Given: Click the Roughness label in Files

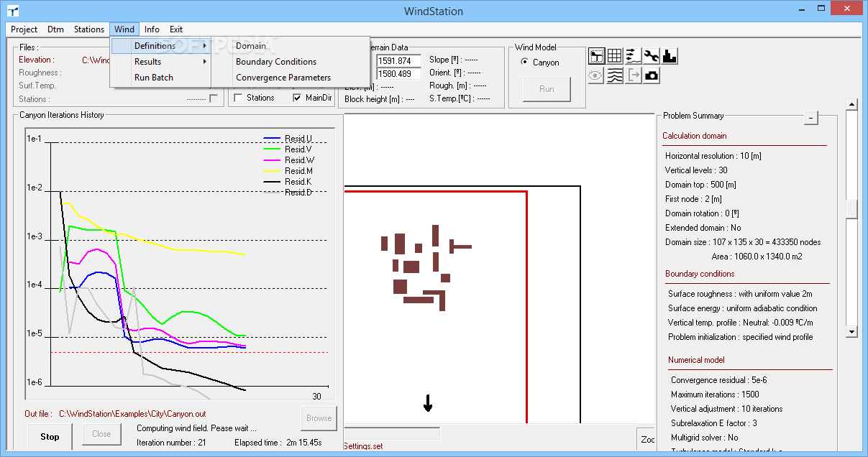Looking at the screenshot, I should click(40, 73).
